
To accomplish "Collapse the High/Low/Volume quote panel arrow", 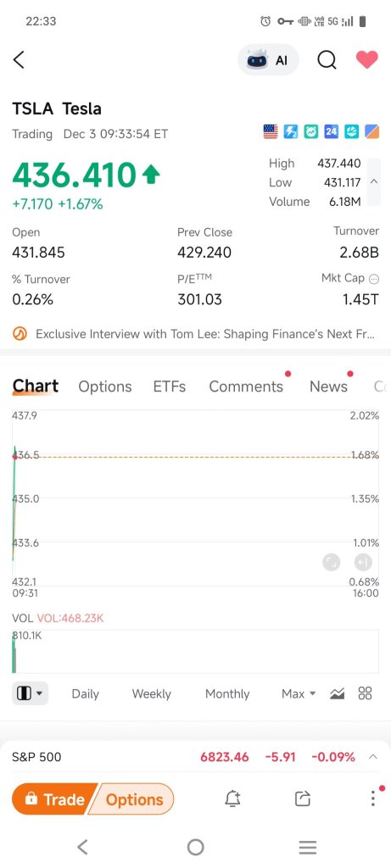I will point(374,182).
